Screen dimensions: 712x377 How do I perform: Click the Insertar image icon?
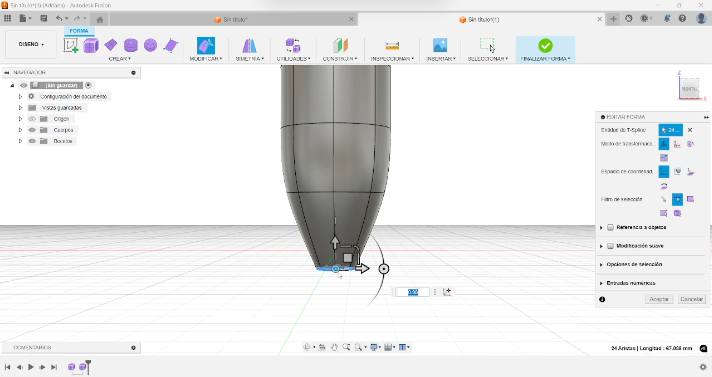[440, 45]
